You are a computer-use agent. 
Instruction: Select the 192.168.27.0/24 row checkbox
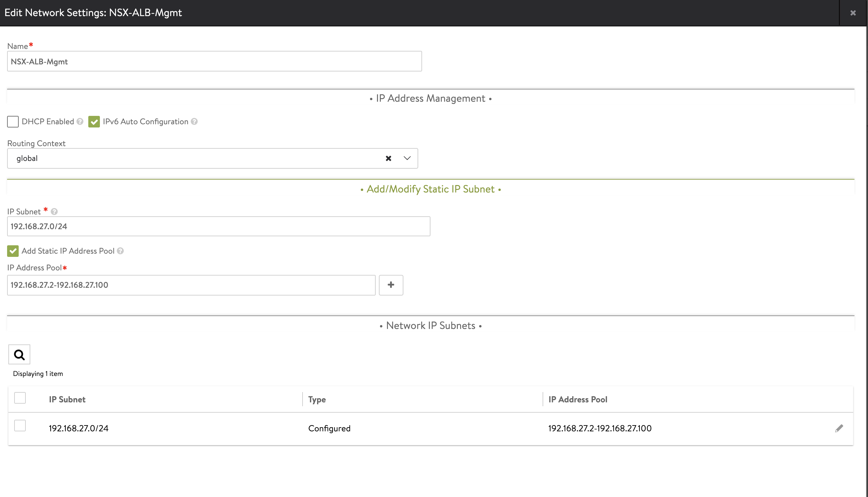[x=20, y=426]
